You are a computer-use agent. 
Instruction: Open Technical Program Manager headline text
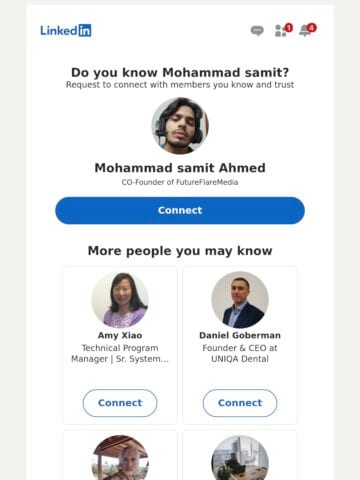120,353
